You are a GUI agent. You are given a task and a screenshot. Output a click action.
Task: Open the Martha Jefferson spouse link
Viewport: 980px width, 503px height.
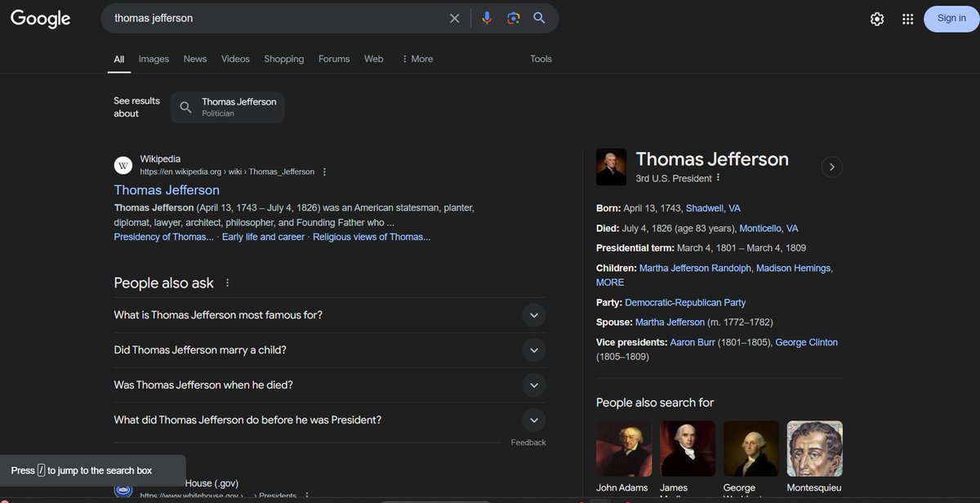coord(670,323)
